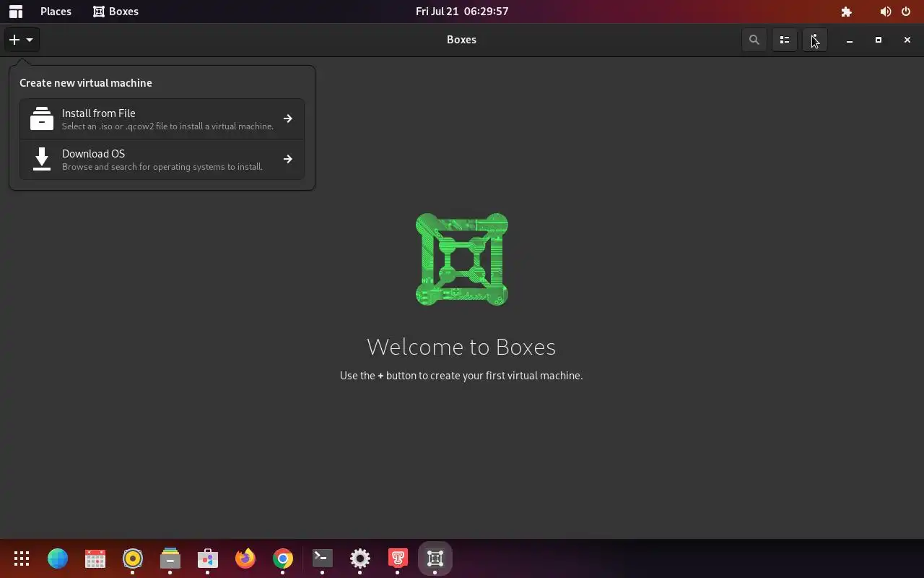
Task: Open the Rhythmbox speaker icon in dock
Action: coord(133,558)
